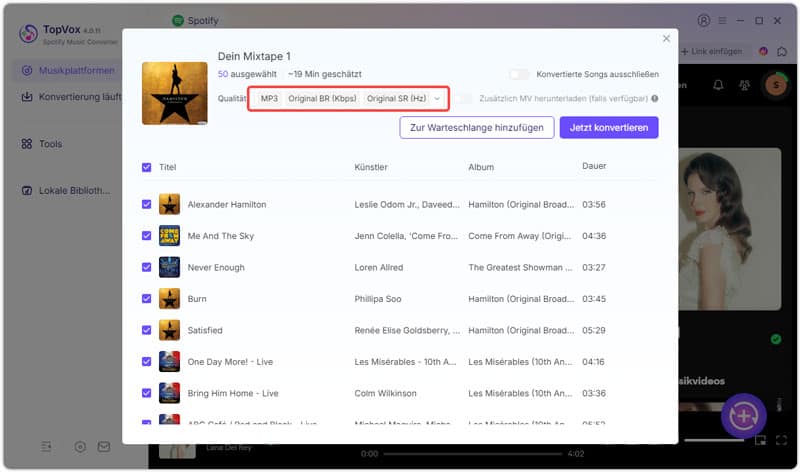This screenshot has width=800, height=472.
Task: Toggle Zusätzlich MV herunterladen switch
Action: [x=463, y=98]
